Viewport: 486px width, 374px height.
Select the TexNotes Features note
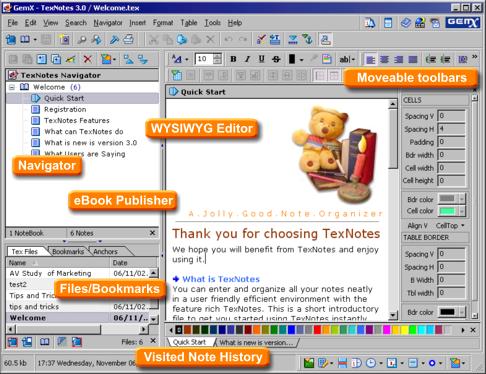[77, 120]
